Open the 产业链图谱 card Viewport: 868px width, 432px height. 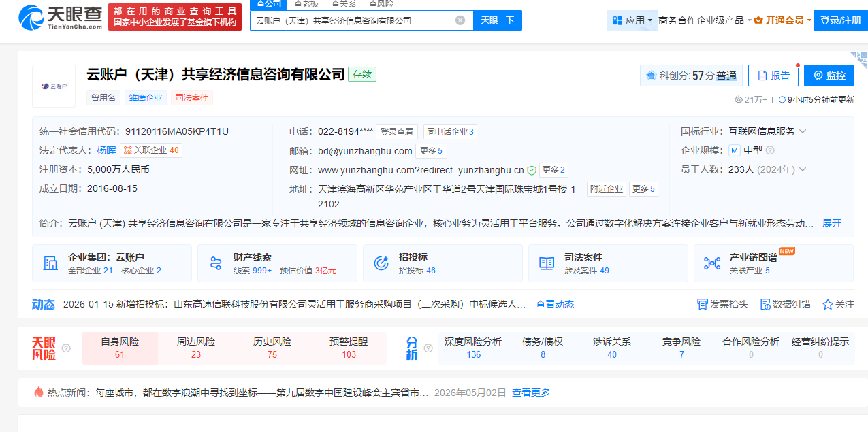(773, 263)
